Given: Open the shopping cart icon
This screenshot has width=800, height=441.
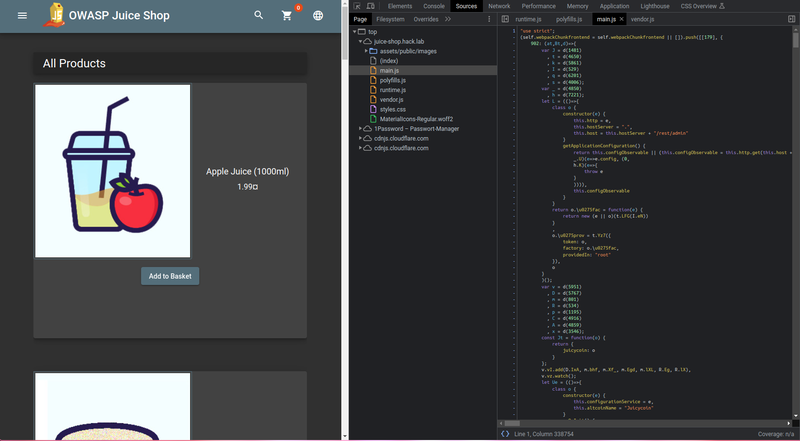Looking at the screenshot, I should click(288, 16).
